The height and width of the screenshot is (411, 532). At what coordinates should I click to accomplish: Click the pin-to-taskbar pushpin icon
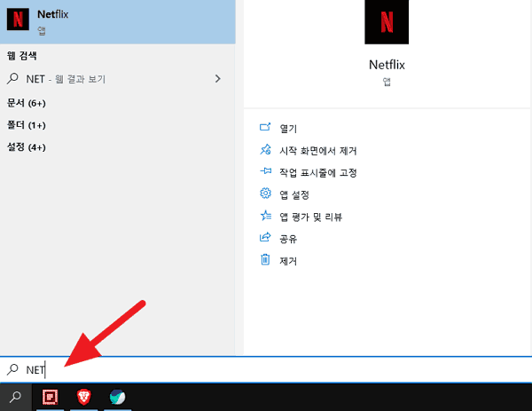265,170
